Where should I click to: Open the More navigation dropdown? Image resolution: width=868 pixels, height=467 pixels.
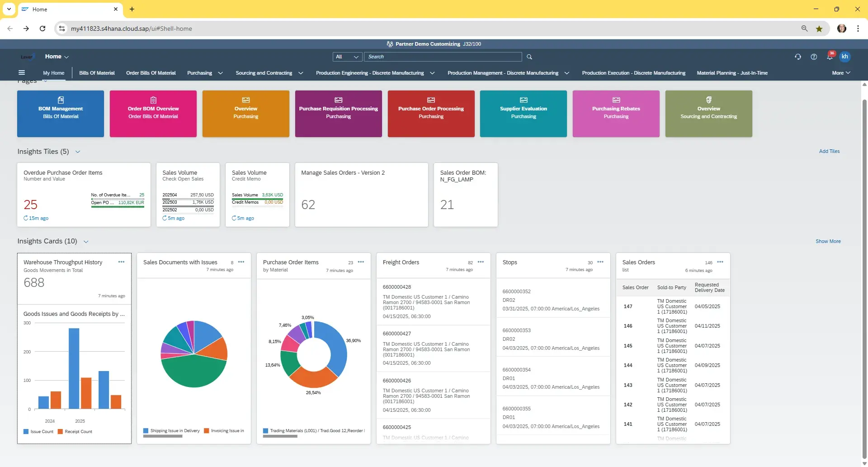click(x=841, y=73)
